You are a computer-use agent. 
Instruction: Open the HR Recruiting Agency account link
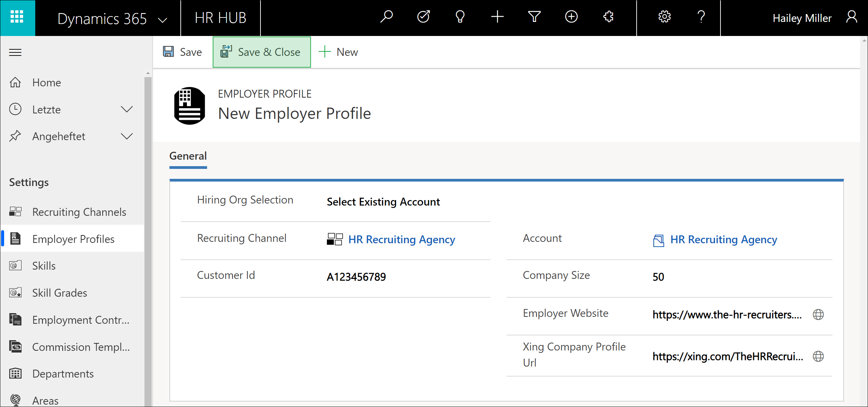(x=724, y=239)
